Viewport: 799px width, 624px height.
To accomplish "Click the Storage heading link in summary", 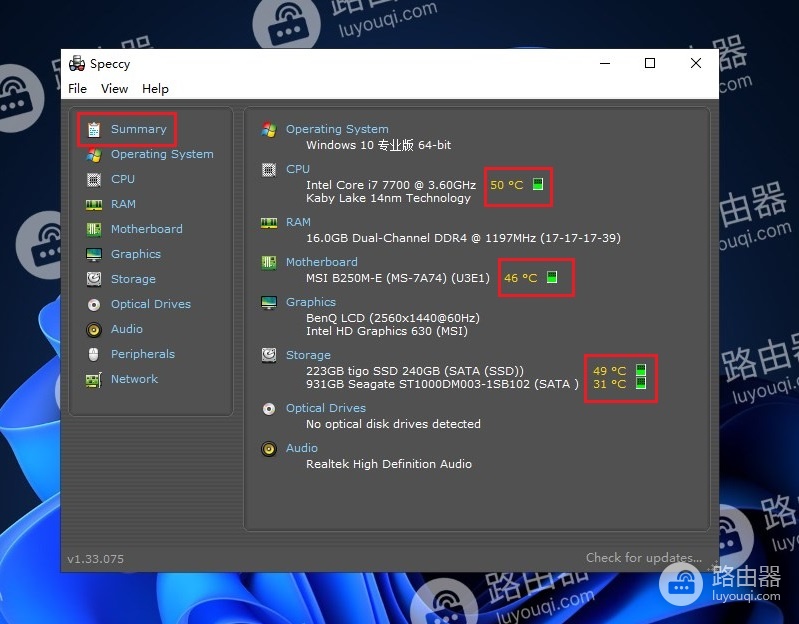I will click(308, 355).
